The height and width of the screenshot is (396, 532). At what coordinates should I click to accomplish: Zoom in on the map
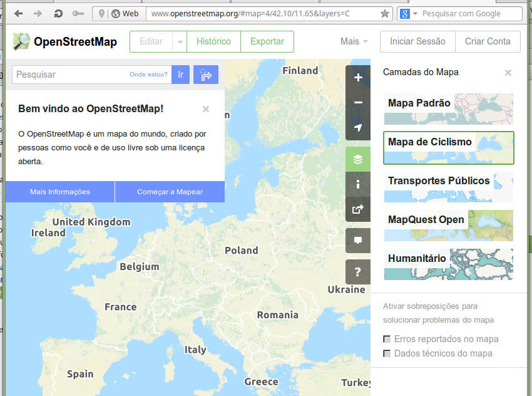tap(357, 77)
